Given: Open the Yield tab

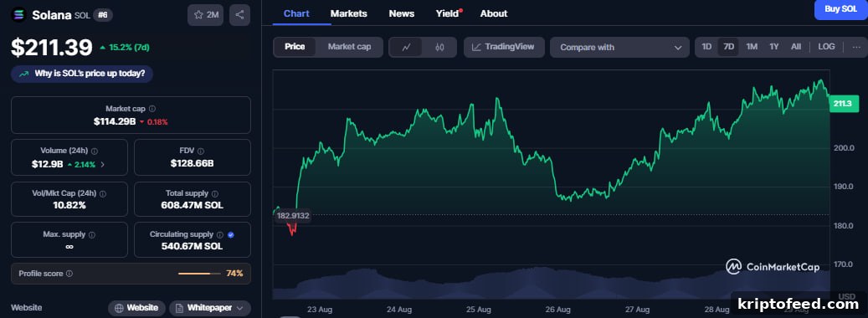Looking at the screenshot, I should 448,13.
